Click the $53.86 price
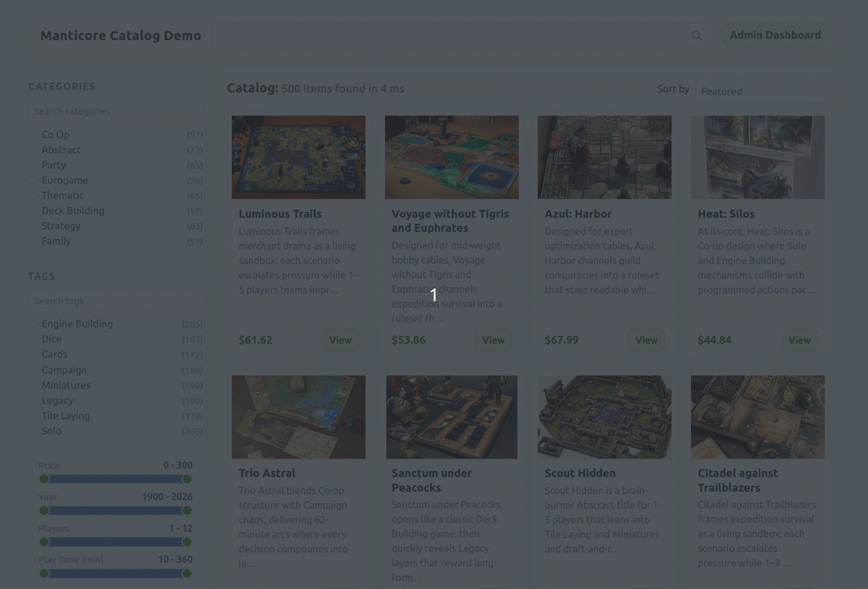This screenshot has width=868, height=589. [x=408, y=340]
